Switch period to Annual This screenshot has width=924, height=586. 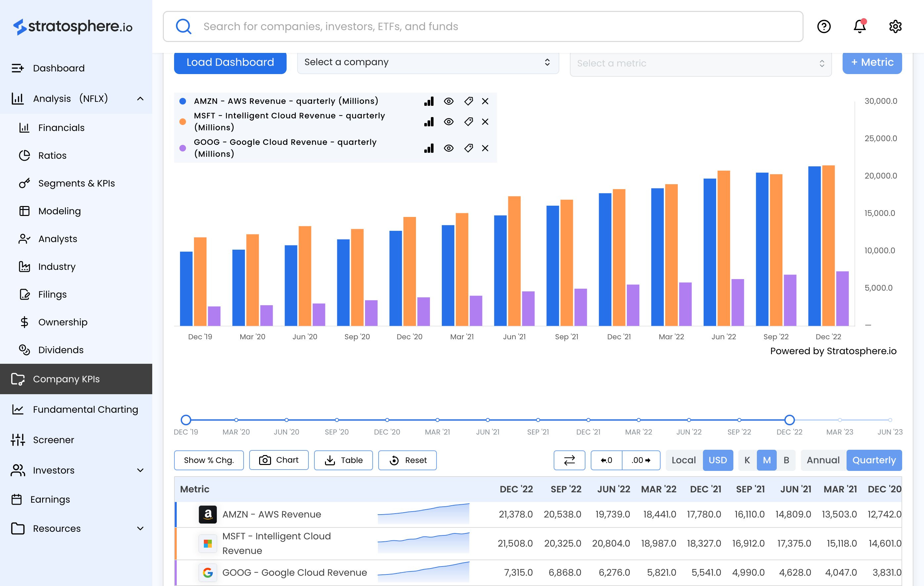(823, 460)
